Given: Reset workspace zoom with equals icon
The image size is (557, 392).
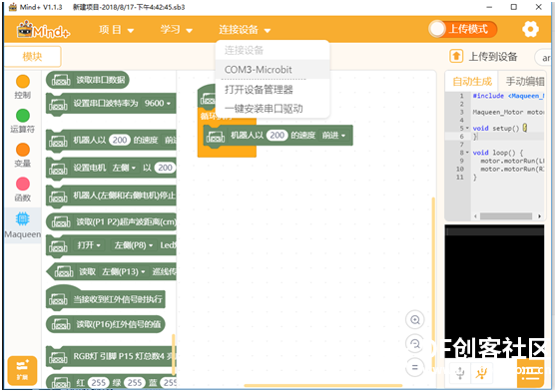Looking at the screenshot, I should tap(414, 367).
